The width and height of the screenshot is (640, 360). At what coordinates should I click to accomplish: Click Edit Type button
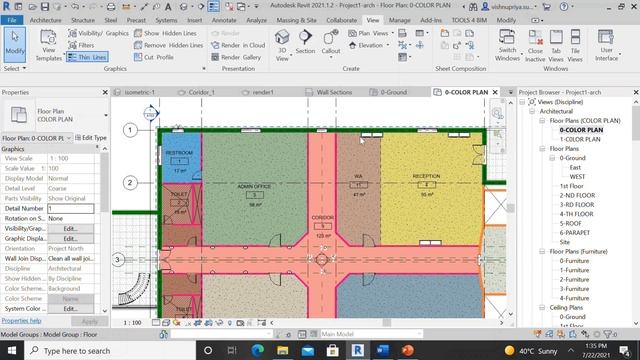(x=91, y=138)
